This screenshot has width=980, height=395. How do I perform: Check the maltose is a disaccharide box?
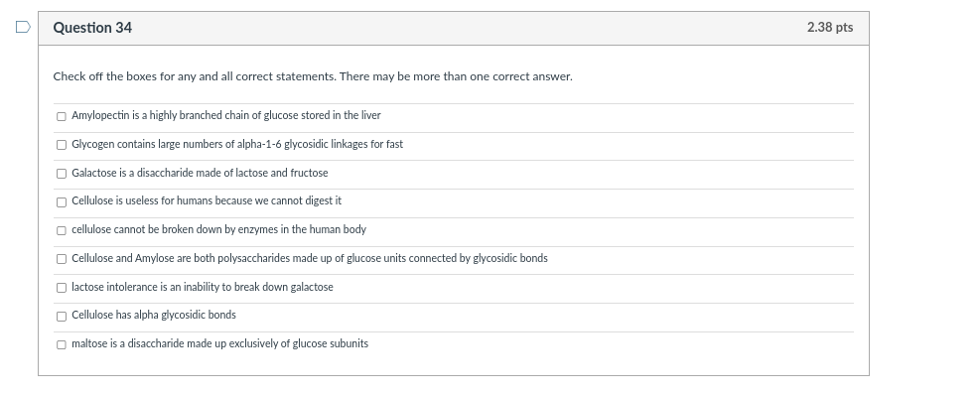click(x=62, y=344)
